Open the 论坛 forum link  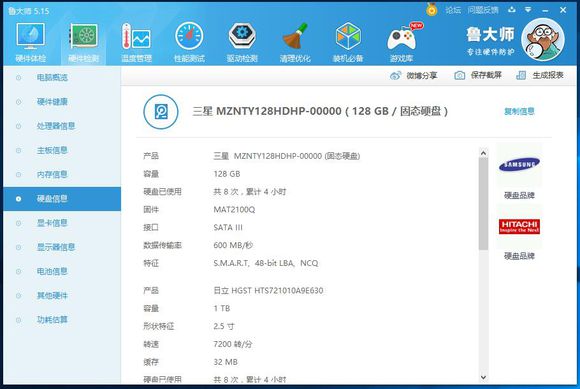coord(453,10)
